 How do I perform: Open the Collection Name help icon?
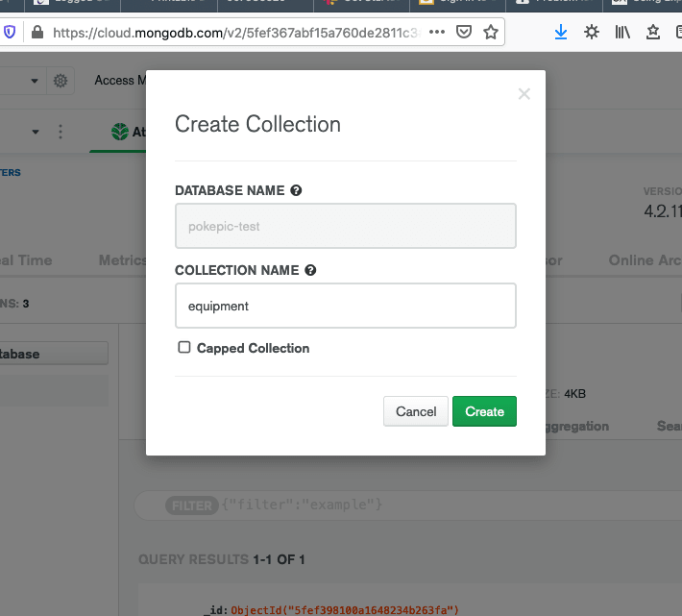pos(310,270)
